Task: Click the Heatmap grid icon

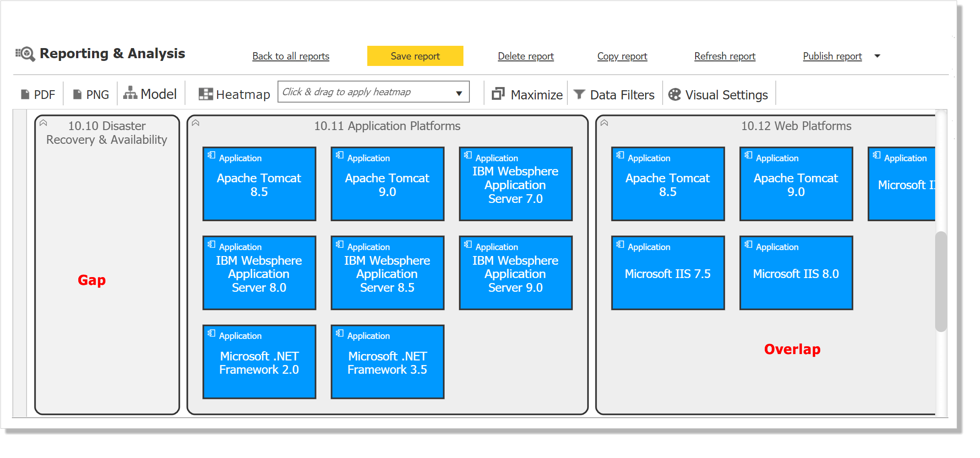Action: [x=206, y=94]
